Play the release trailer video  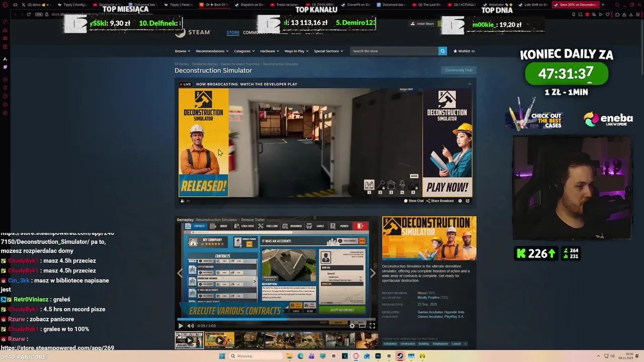(x=181, y=326)
